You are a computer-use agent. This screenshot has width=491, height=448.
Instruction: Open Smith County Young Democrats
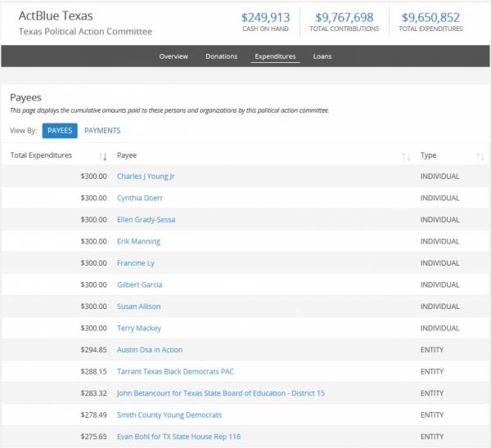[169, 415]
